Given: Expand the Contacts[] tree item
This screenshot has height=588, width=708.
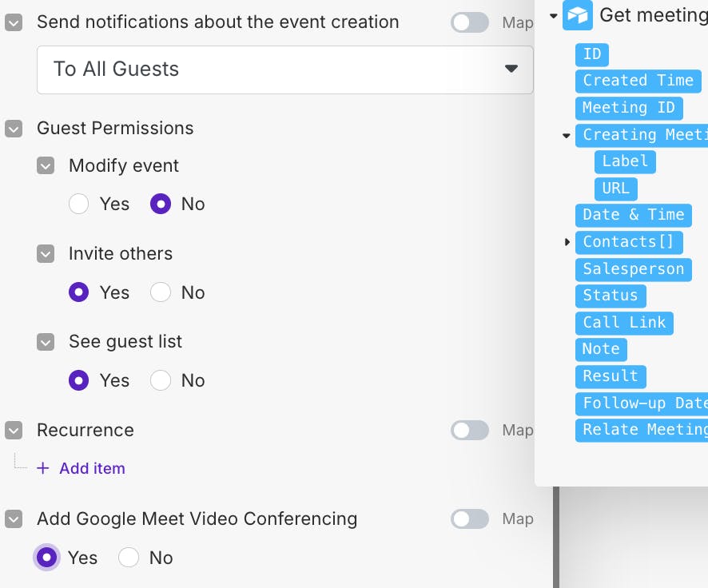Looking at the screenshot, I should pos(567,241).
